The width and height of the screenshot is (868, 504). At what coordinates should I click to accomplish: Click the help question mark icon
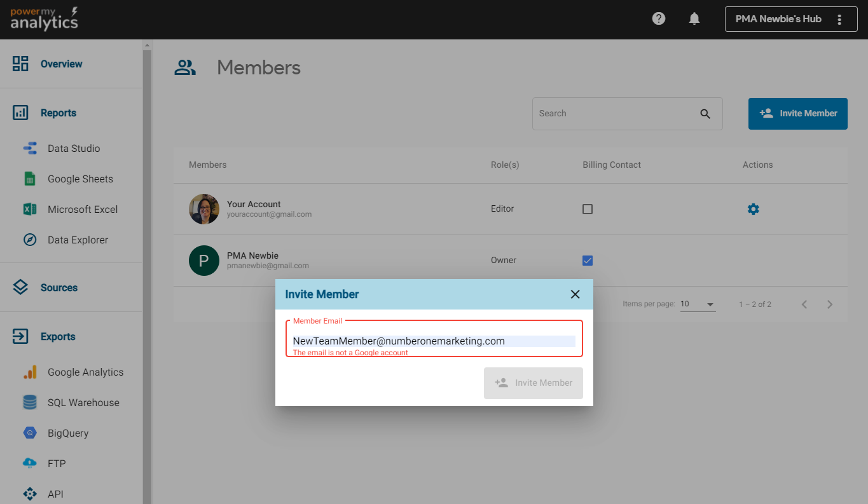point(659,19)
